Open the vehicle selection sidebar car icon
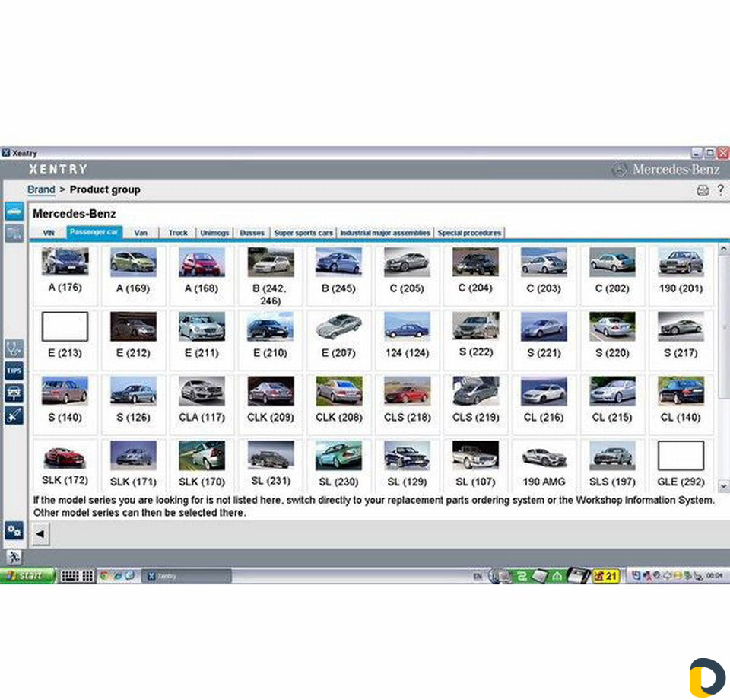 coord(14,211)
